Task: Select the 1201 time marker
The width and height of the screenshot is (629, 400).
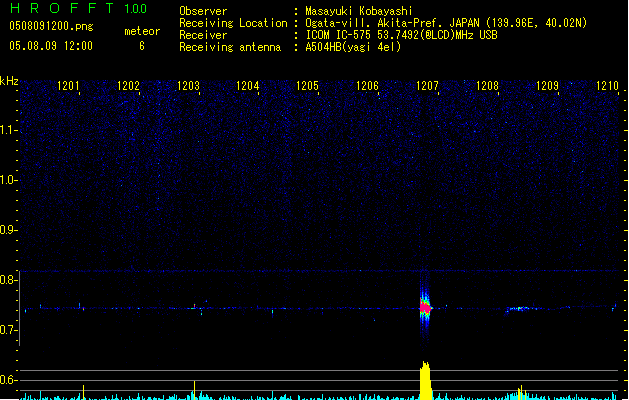Action: [x=69, y=86]
